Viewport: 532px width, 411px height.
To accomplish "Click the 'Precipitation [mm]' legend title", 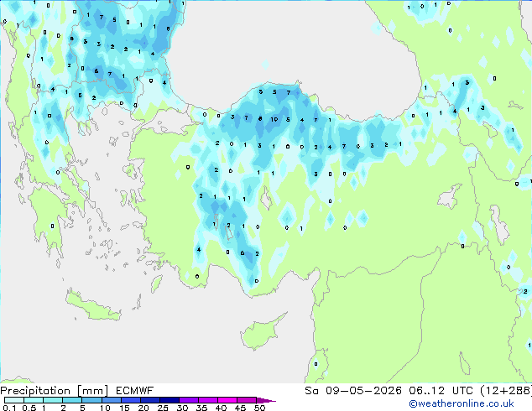I will pos(55,391).
